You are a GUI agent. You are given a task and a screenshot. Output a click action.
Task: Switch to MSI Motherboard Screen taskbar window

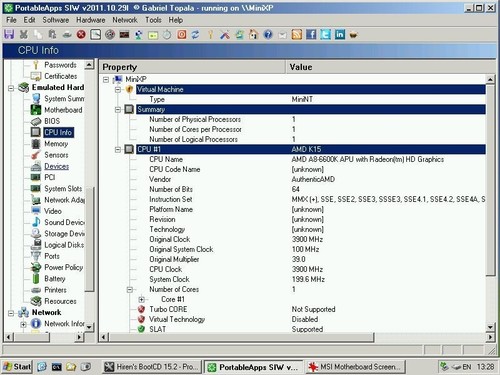coord(355,367)
